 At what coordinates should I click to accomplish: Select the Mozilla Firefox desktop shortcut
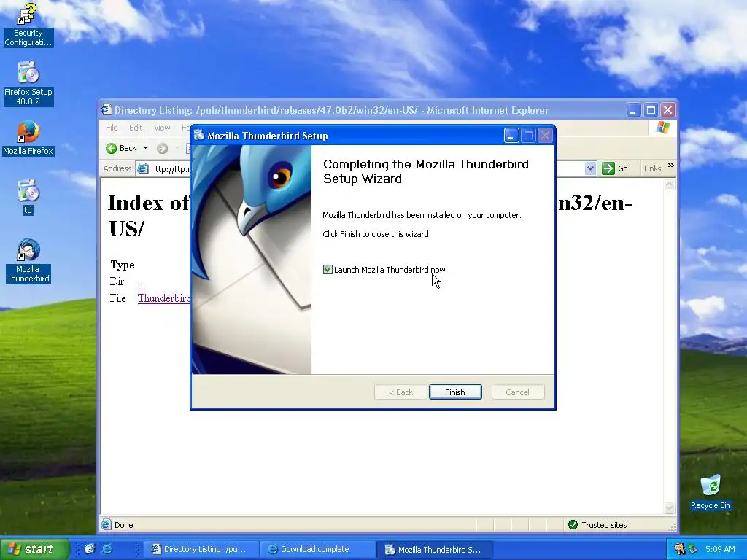28,138
